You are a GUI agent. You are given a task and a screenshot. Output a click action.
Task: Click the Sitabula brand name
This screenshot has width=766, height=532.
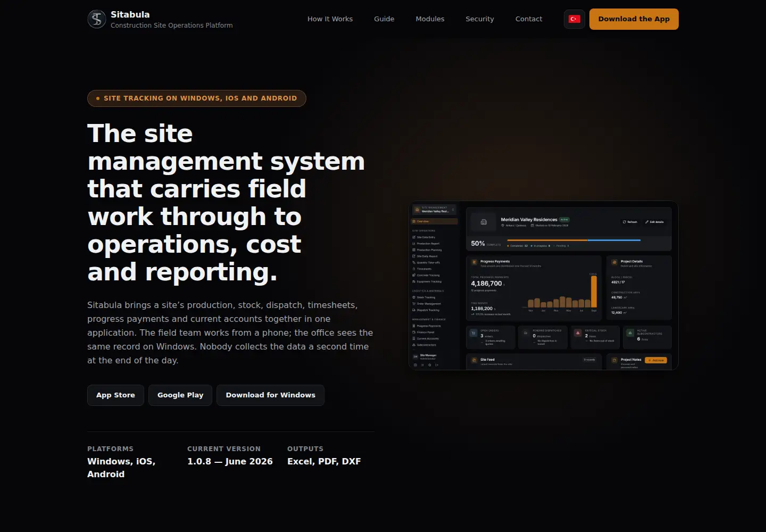[130, 14]
